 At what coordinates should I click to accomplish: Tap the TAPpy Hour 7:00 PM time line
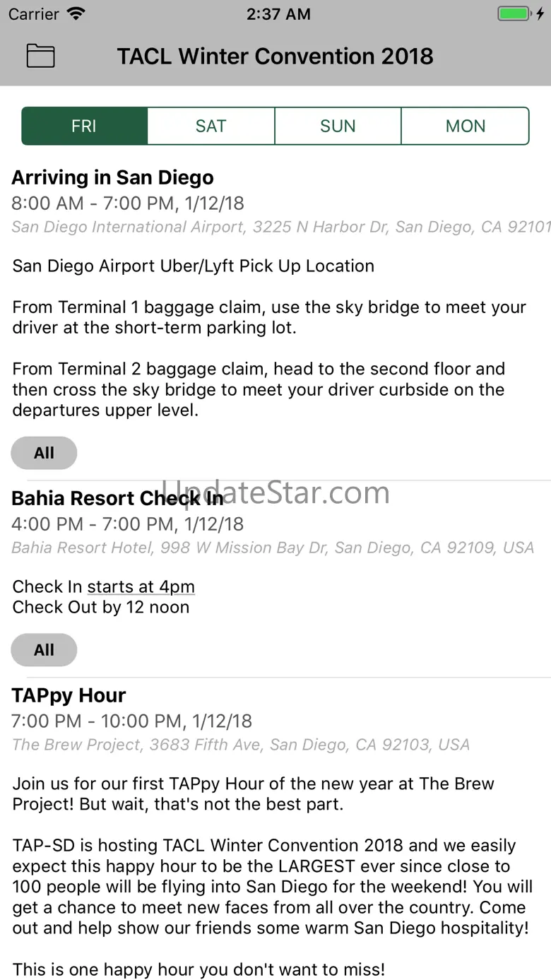click(132, 721)
